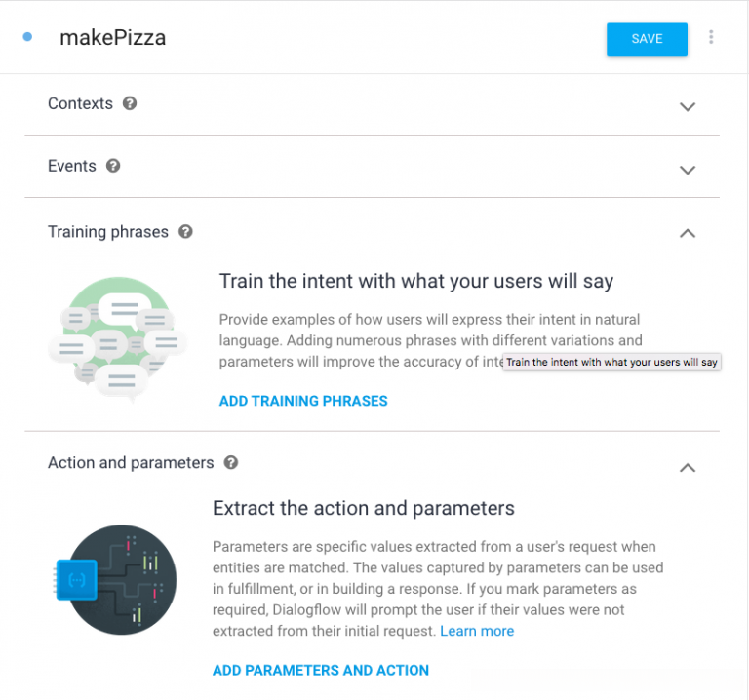Save the makePizza intent

click(x=647, y=39)
